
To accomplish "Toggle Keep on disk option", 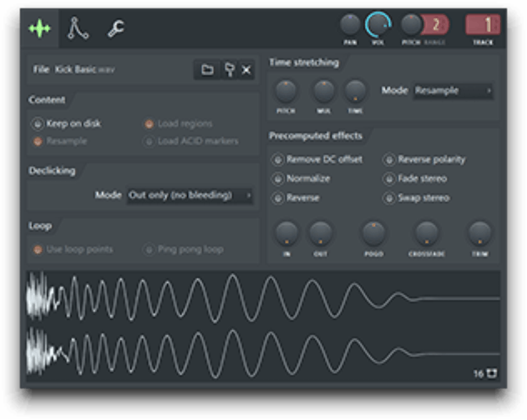I will 66,124.
